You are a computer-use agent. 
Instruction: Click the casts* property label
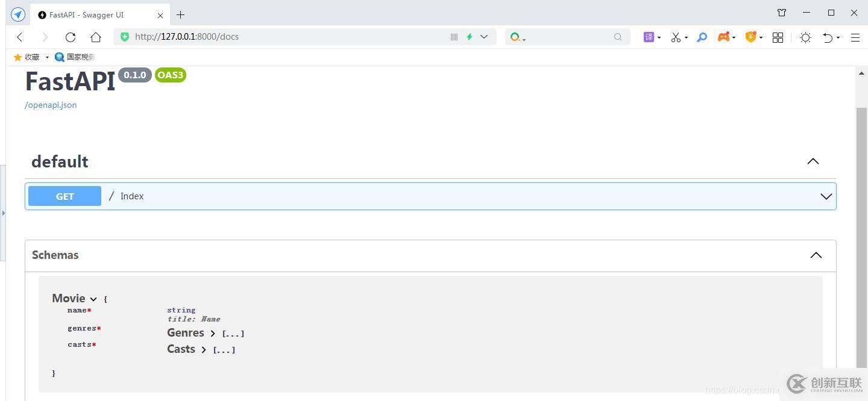click(81, 345)
